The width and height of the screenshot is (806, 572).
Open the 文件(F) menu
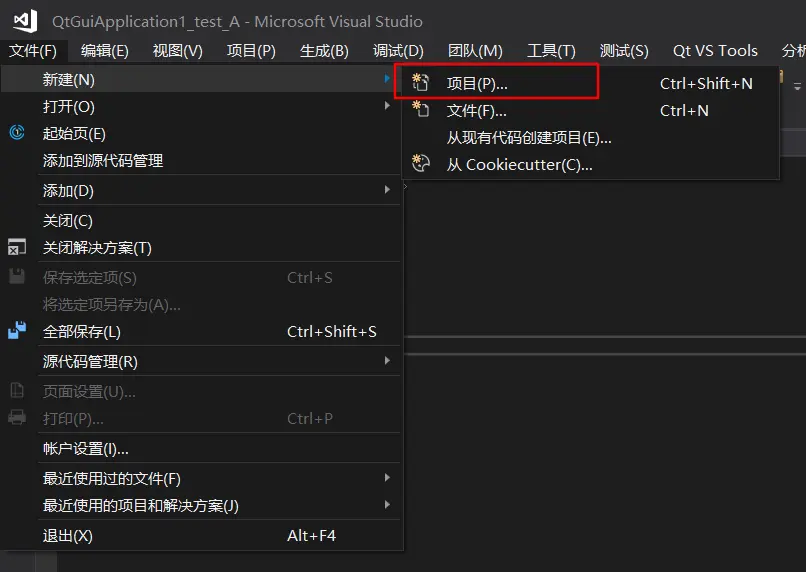[33, 51]
